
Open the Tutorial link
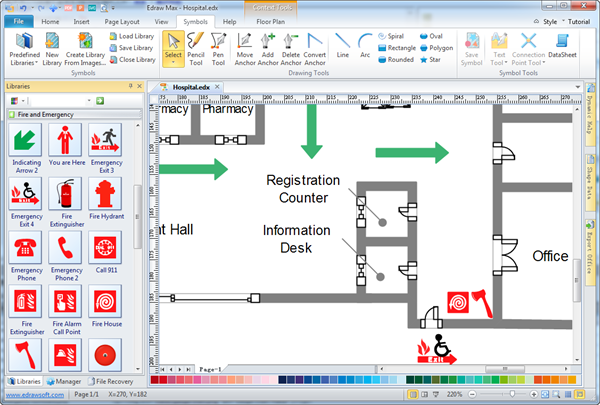tap(579, 22)
